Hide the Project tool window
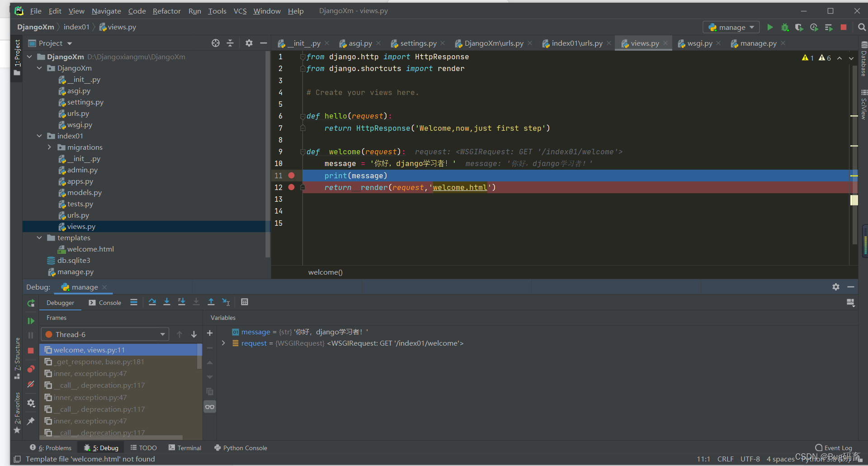Screen dimensions: 868x466 point(264,43)
